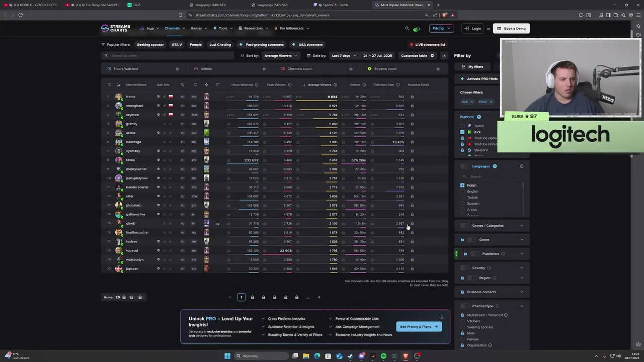Uncheck the Kick platform checkbox
This screenshot has width=644, height=362.
(x=462, y=132)
